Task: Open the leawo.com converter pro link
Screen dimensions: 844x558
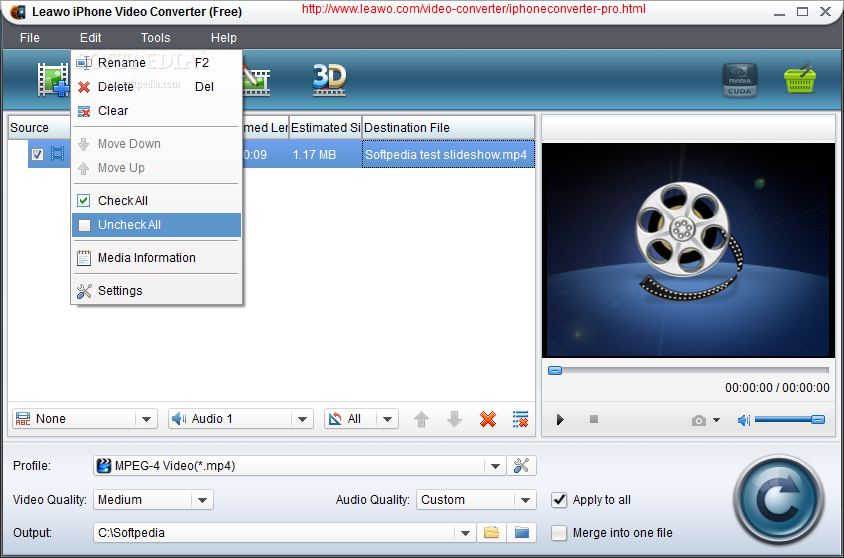Action: point(473,9)
